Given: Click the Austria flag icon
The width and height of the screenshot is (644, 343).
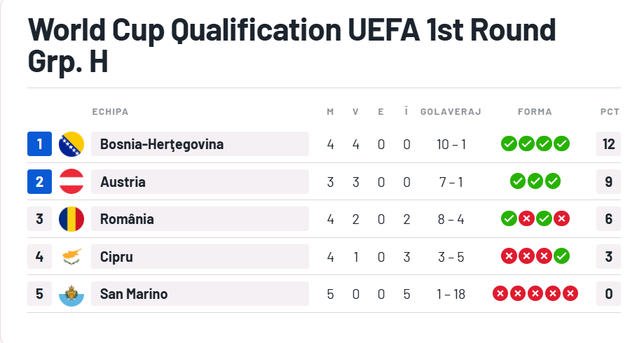Looking at the screenshot, I should 71,181.
